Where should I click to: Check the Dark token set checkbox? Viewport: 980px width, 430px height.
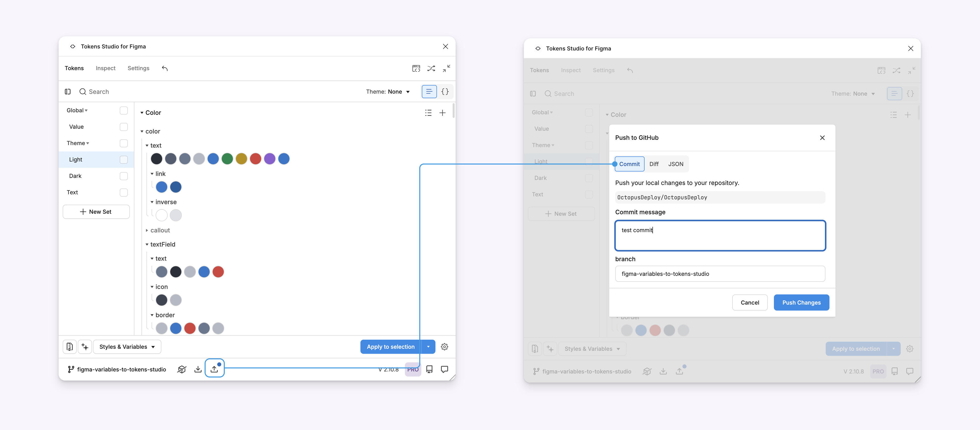point(124,176)
